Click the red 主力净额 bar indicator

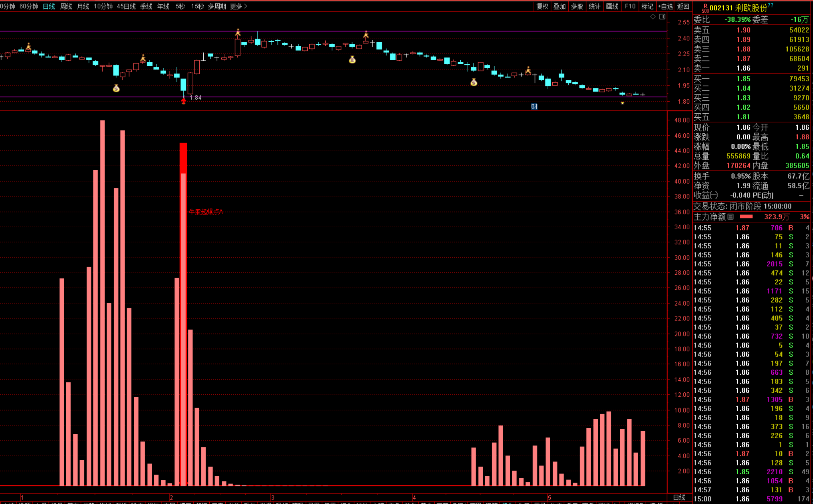746,217
